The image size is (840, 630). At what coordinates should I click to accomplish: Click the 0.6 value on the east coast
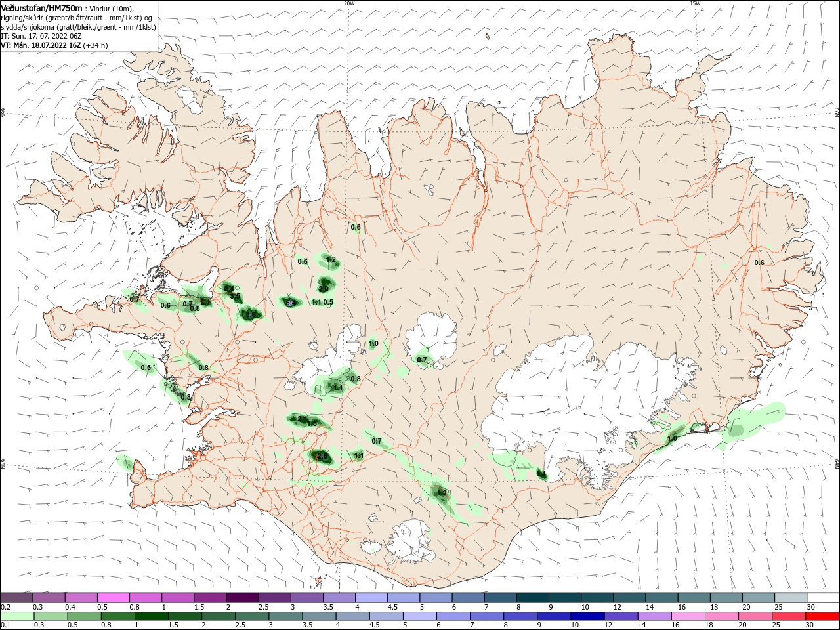[759, 262]
